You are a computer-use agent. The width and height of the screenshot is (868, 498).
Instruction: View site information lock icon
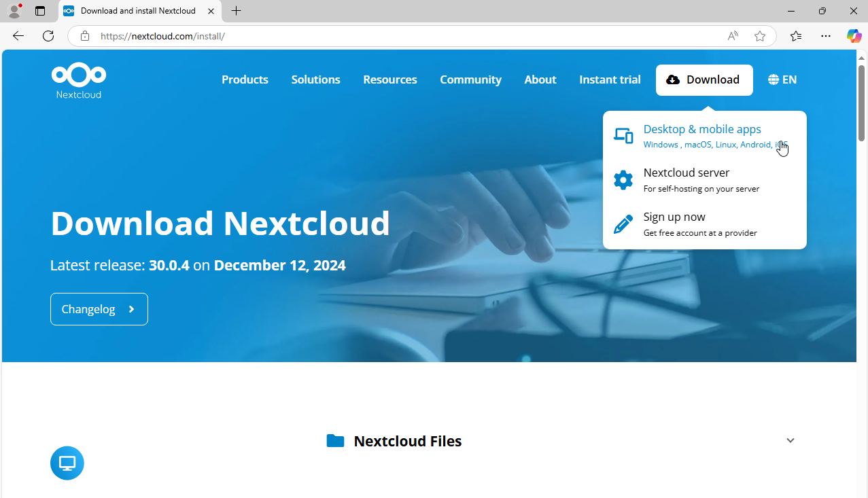[x=85, y=36]
